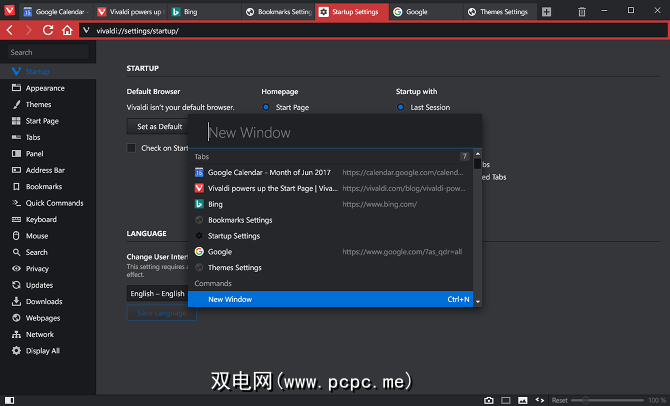The width and height of the screenshot is (670, 406).
Task: Switch to the Bing tab
Action: (204, 12)
